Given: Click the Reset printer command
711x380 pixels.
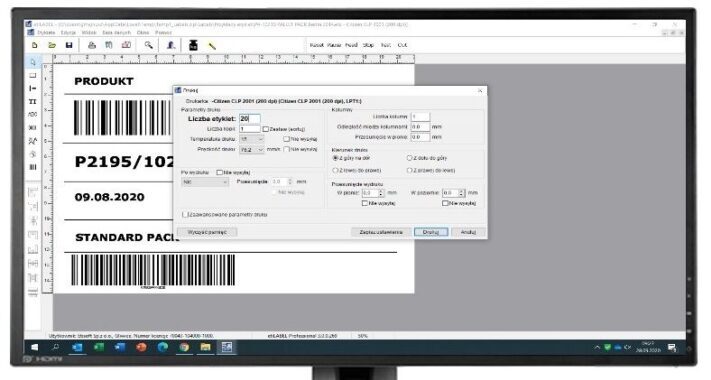Looking at the screenshot, I should 317,45.
